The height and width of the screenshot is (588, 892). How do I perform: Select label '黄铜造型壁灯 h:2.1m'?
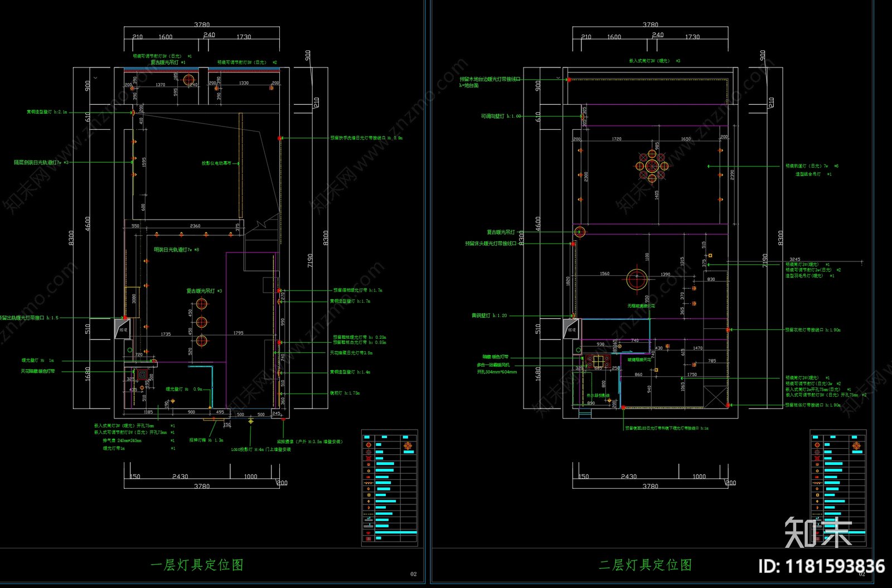[x=47, y=112]
